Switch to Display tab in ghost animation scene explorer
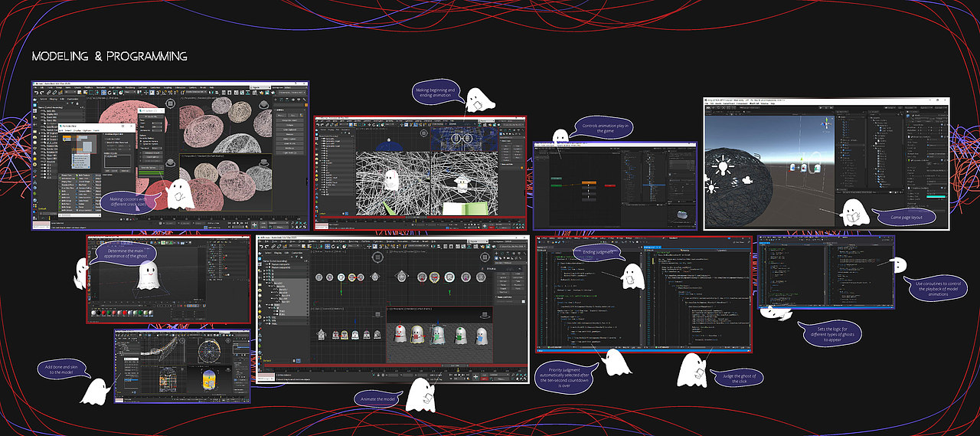 (x=278, y=253)
